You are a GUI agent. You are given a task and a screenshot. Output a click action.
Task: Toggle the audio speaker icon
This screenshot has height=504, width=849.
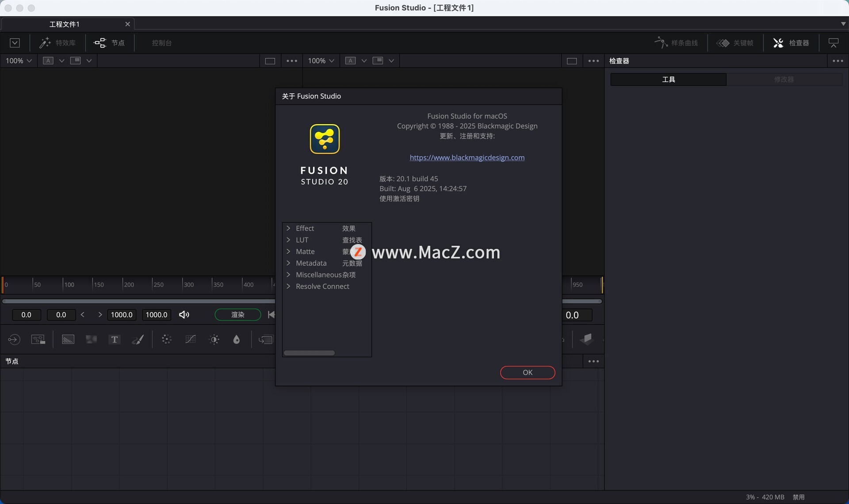pyautogui.click(x=184, y=315)
